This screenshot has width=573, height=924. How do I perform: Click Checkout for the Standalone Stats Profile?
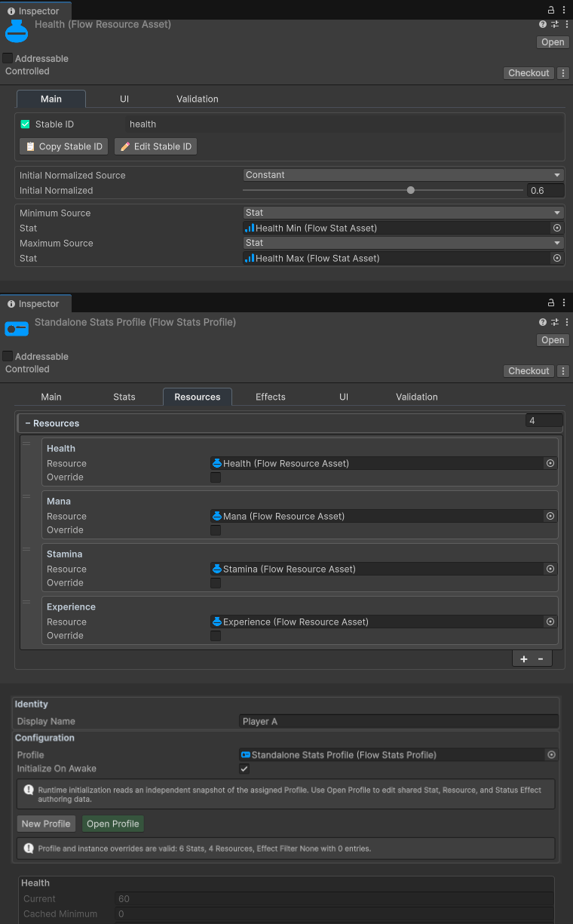[x=529, y=371]
